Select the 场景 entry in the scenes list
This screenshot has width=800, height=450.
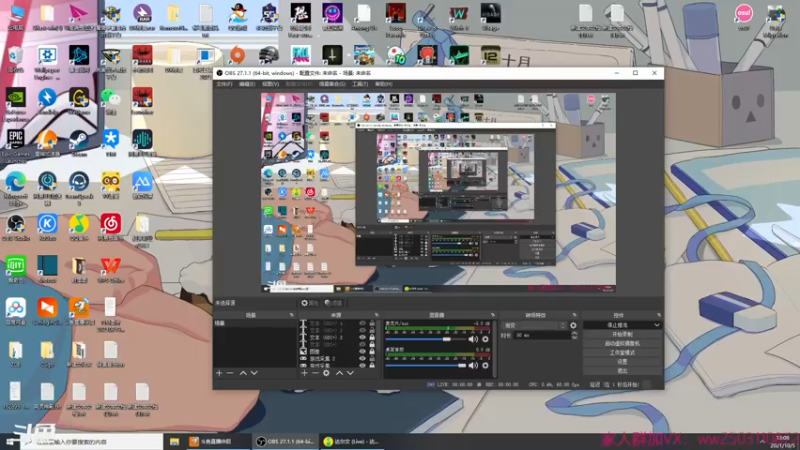(x=254, y=323)
